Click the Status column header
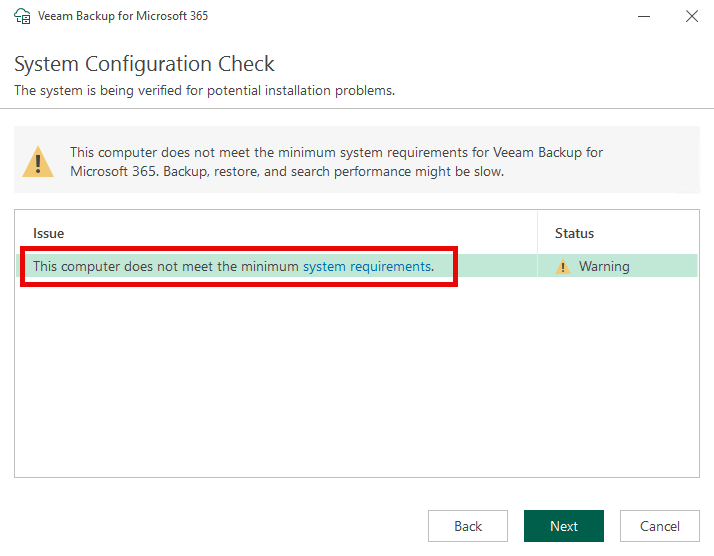714x556 pixels. pyautogui.click(x=574, y=233)
